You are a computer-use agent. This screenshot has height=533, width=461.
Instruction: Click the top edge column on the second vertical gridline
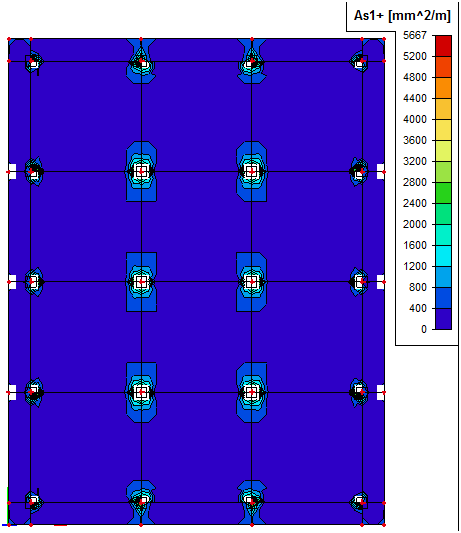point(142,62)
